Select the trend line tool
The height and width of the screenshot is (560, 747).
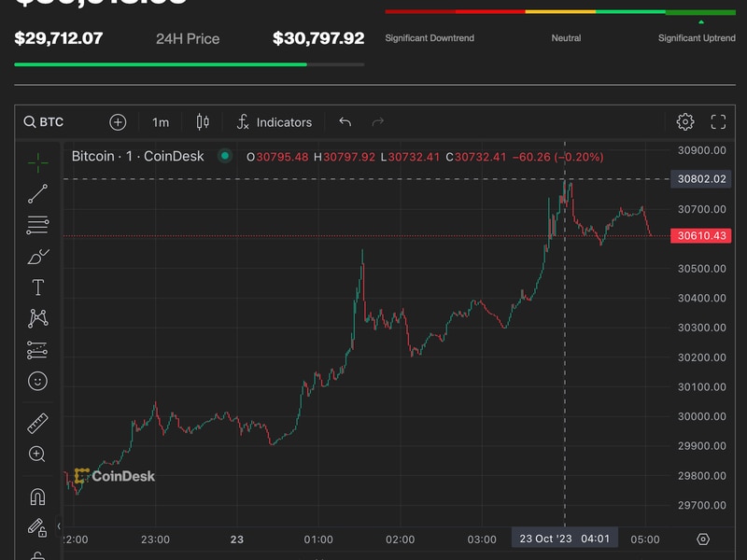tap(37, 194)
